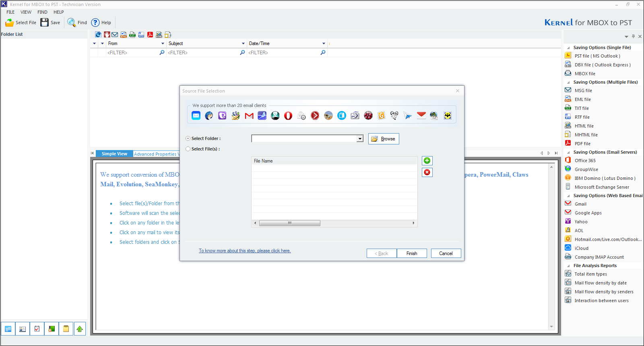The width and height of the screenshot is (644, 346).
Task: Click the Find magnifier toolbar icon
Action: click(71, 23)
